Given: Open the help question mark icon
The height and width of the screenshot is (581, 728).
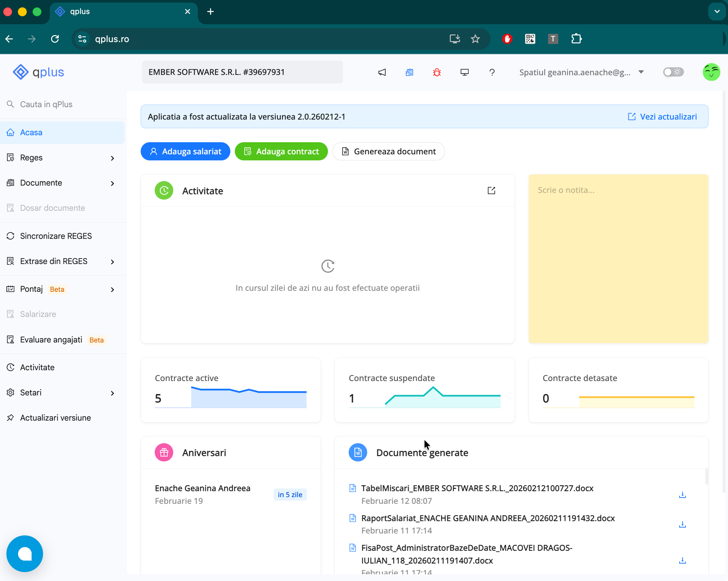Looking at the screenshot, I should (492, 72).
